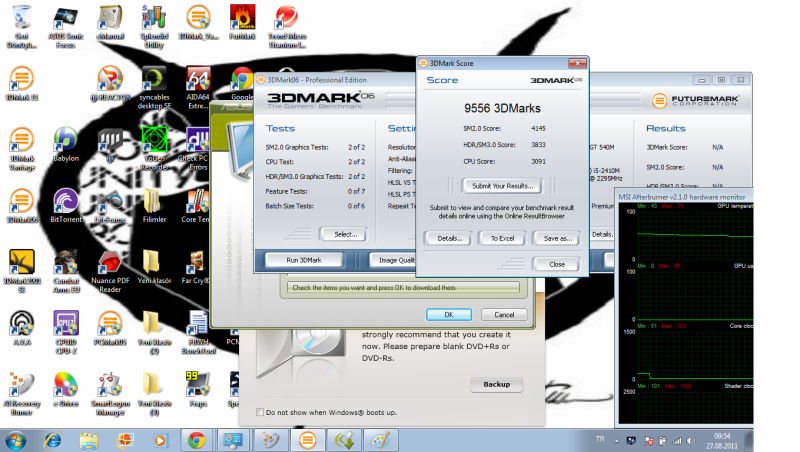Launch SmartLogon Manager desktop shortcut

pos(110,394)
